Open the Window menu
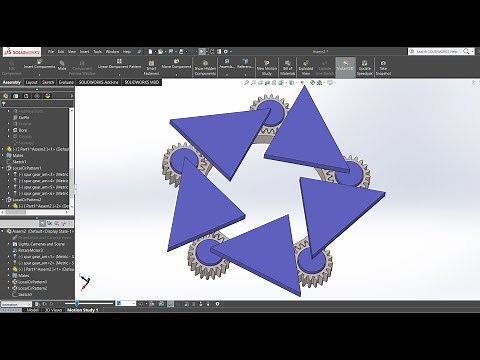 click(x=112, y=52)
